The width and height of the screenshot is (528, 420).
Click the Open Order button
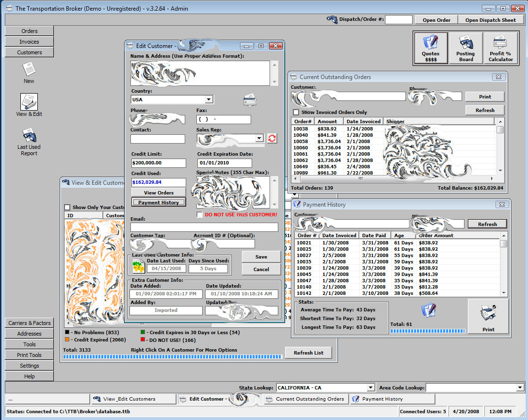click(x=436, y=20)
